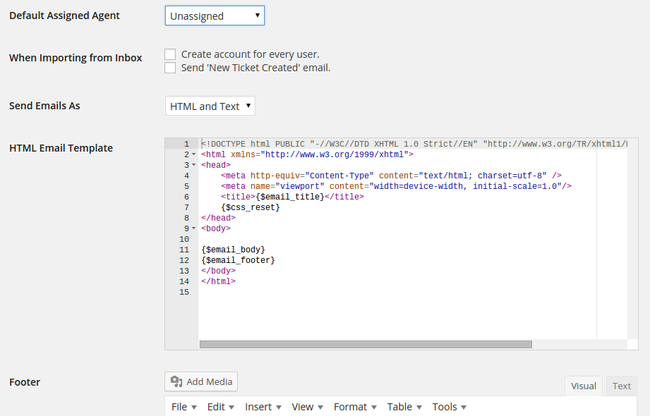Open the Edit menu in footer editor
The width and height of the screenshot is (650, 416).
tap(221, 407)
